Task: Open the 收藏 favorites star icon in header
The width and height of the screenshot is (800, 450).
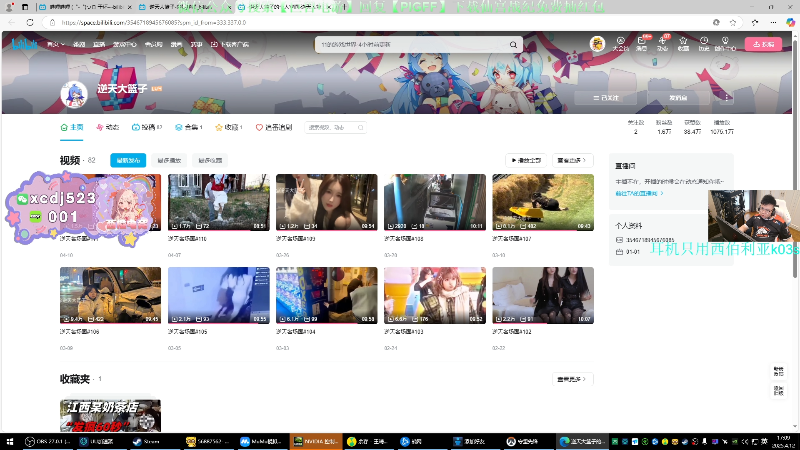Action: point(683,44)
